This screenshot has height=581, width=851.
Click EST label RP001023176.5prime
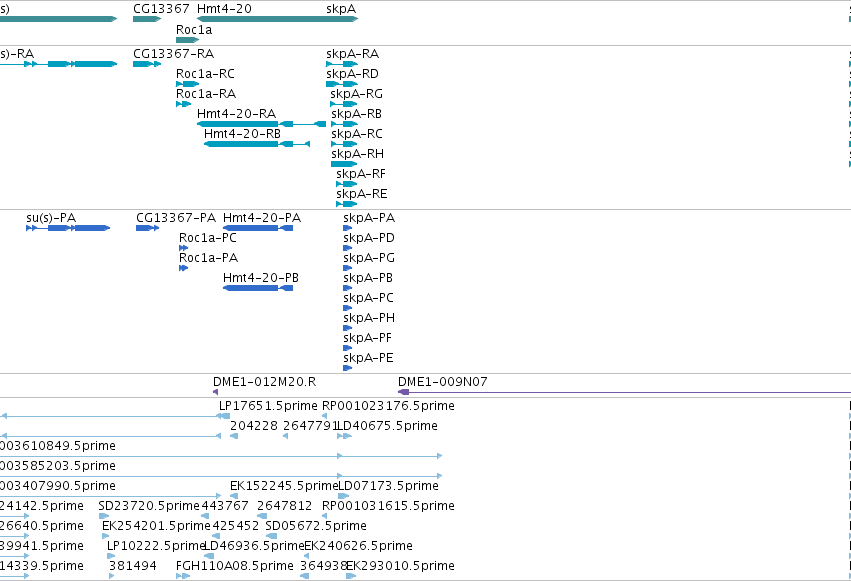388,406
